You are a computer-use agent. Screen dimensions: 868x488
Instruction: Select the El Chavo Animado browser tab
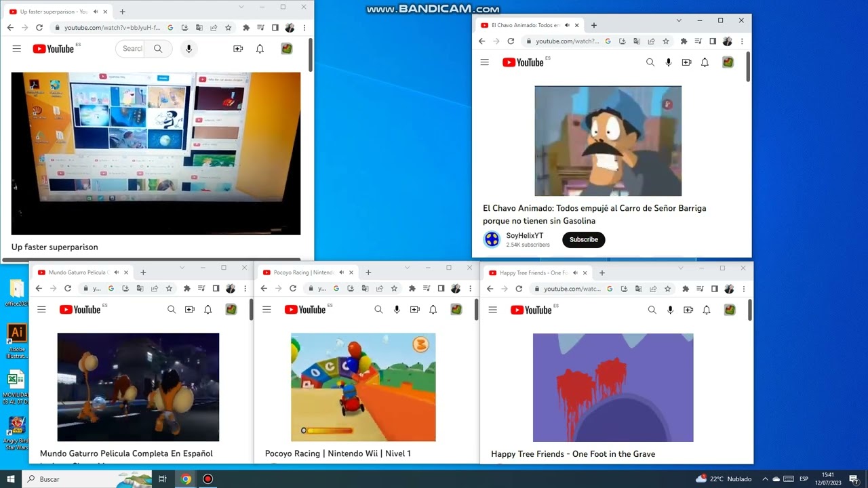tap(530, 25)
